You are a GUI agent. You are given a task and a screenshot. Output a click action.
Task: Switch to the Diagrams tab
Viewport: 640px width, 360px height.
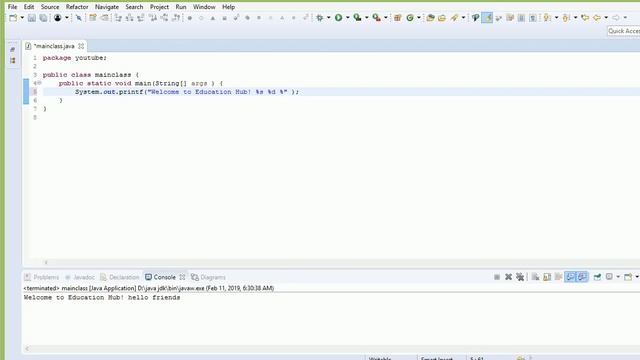click(208, 277)
